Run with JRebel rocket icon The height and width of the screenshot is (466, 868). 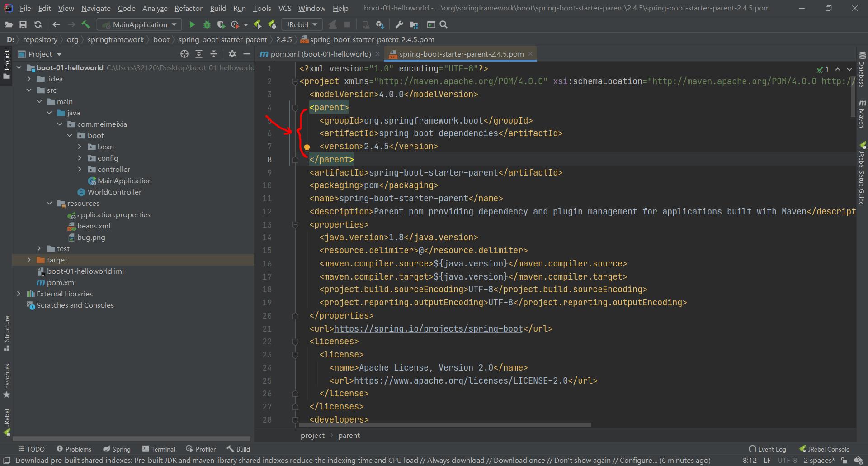coord(257,24)
